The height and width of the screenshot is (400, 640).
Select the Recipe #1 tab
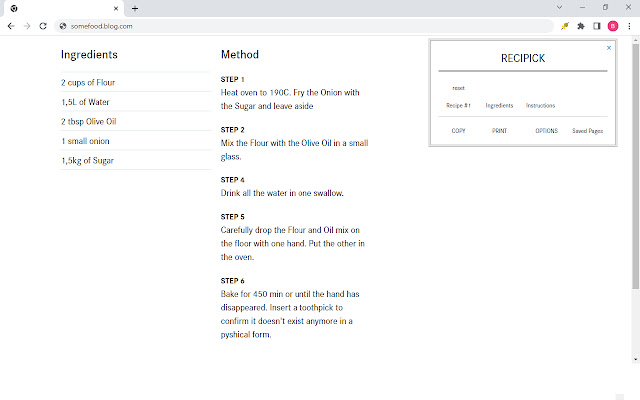[x=458, y=105]
